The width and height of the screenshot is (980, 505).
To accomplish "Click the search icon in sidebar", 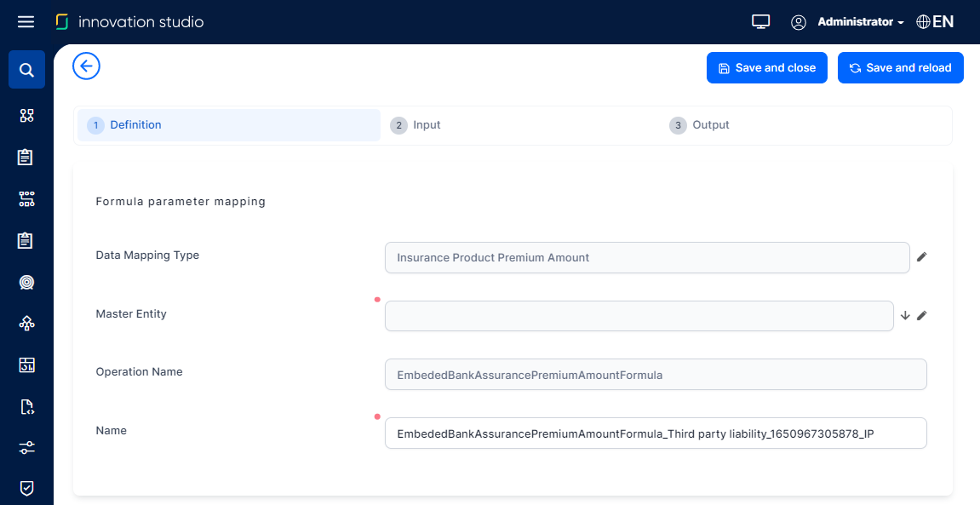I will 26,70.
